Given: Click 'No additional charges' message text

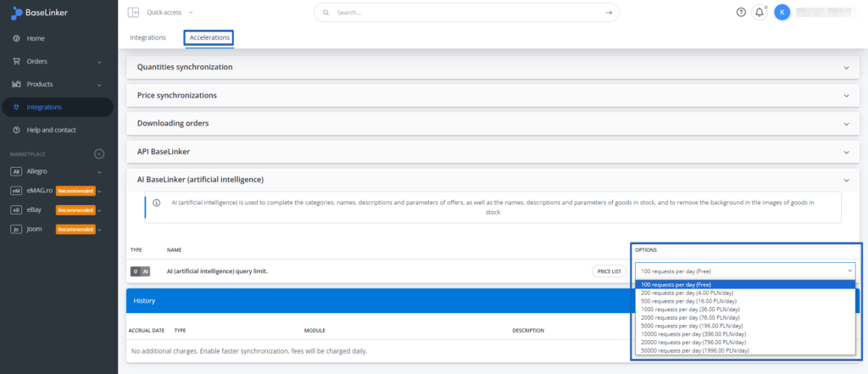Looking at the screenshot, I should coord(249,351).
